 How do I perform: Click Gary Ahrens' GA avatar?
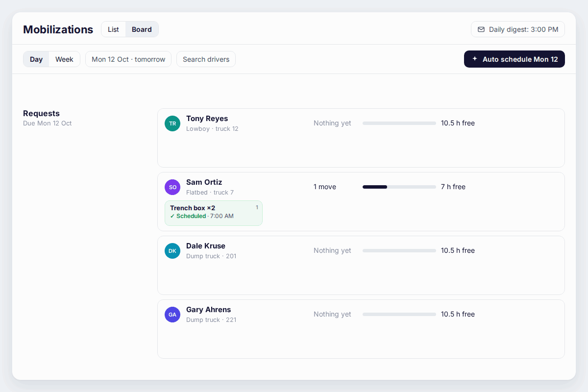172,315
